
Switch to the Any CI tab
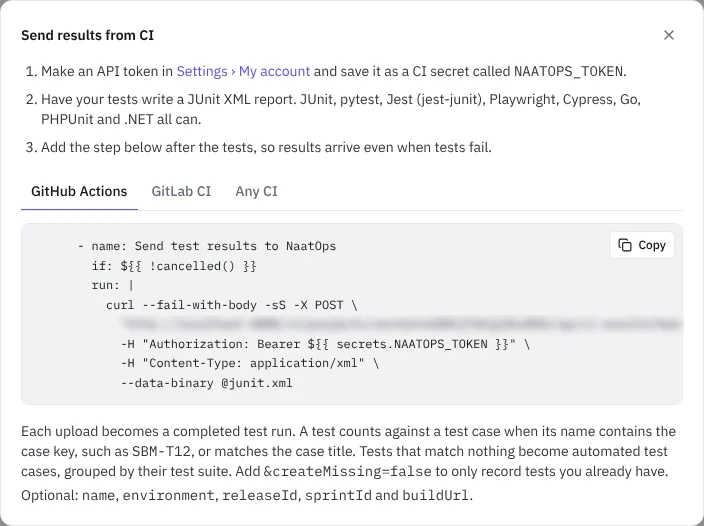[256, 192]
